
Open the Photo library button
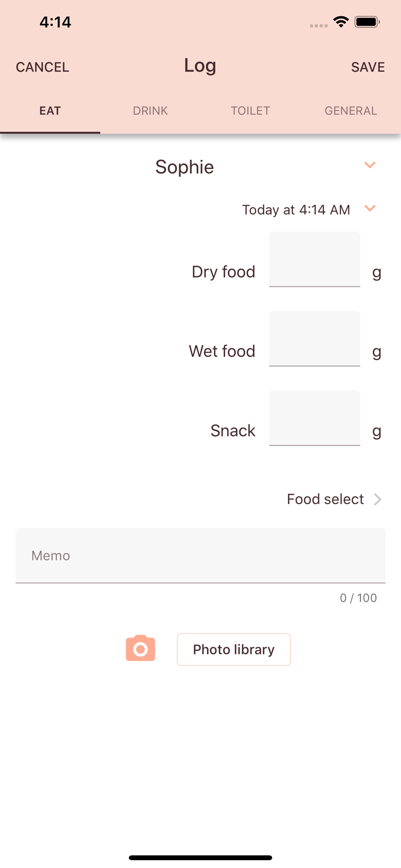coord(234,649)
